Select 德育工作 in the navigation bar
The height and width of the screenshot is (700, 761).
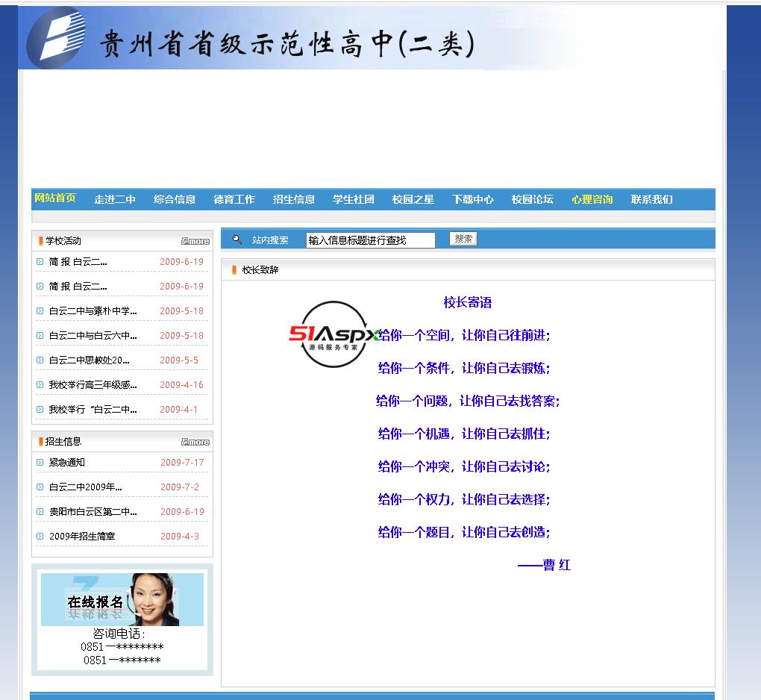(234, 199)
